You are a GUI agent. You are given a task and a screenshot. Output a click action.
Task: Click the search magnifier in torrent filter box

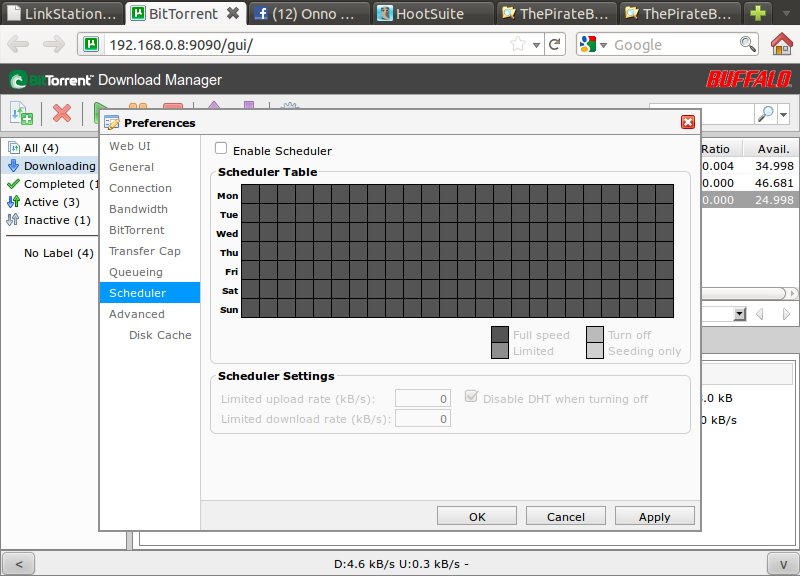[x=764, y=114]
